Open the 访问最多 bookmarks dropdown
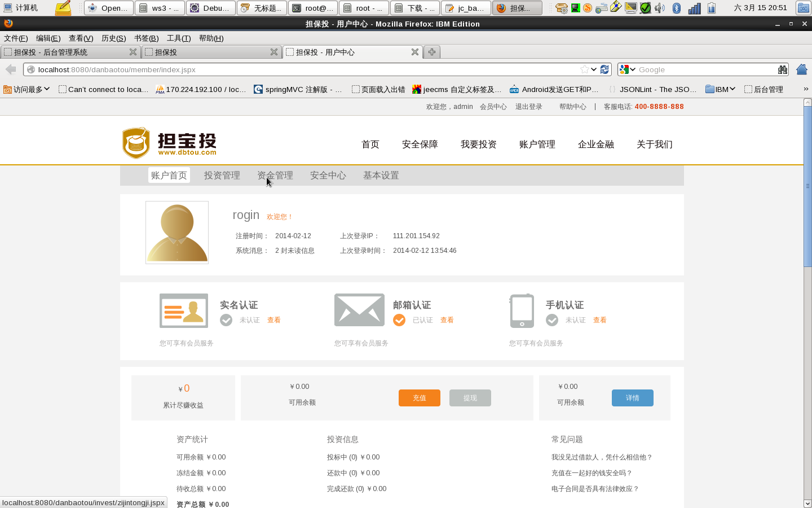This screenshot has width=812, height=508. [x=27, y=89]
